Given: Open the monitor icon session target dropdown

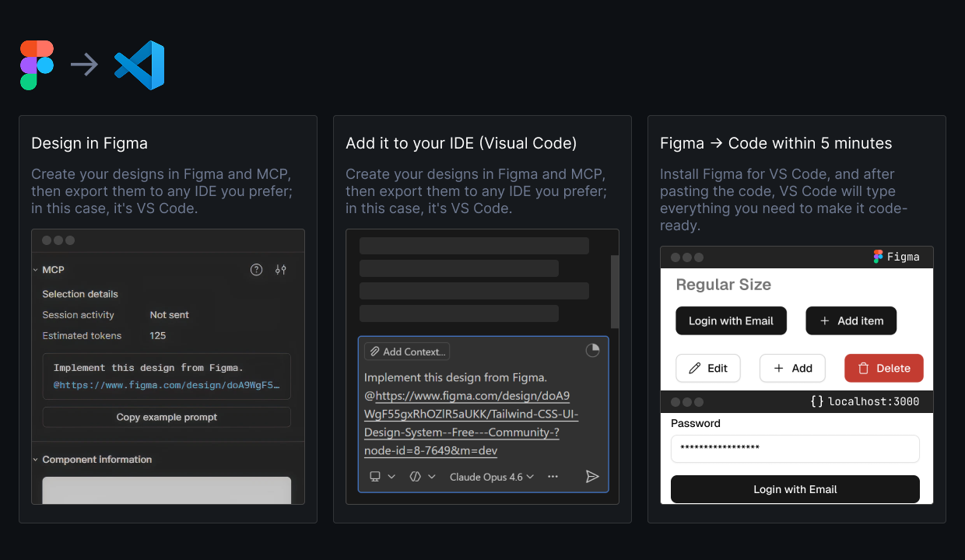Looking at the screenshot, I should 382,477.
